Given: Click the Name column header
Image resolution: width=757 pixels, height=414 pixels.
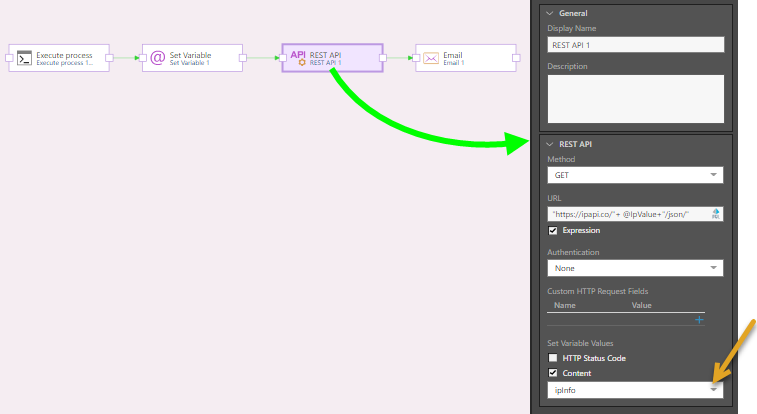Looking at the screenshot, I should tap(564, 305).
